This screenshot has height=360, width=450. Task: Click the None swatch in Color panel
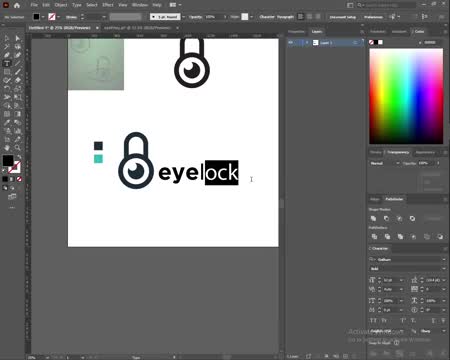[371, 42]
